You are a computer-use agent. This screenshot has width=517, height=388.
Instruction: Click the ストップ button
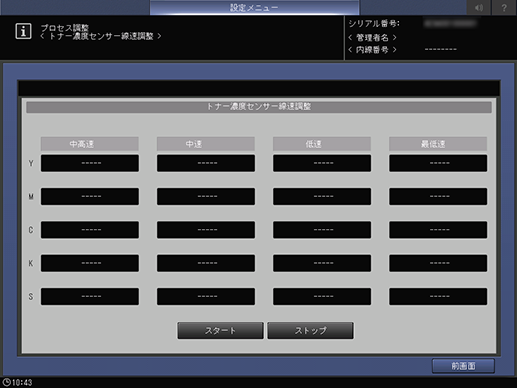pyautogui.click(x=310, y=330)
